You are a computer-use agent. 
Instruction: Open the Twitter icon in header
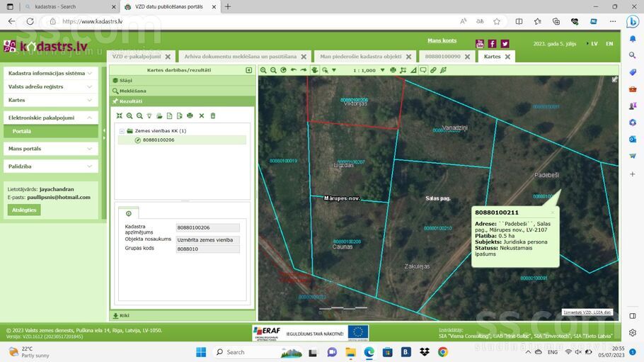click(x=505, y=44)
